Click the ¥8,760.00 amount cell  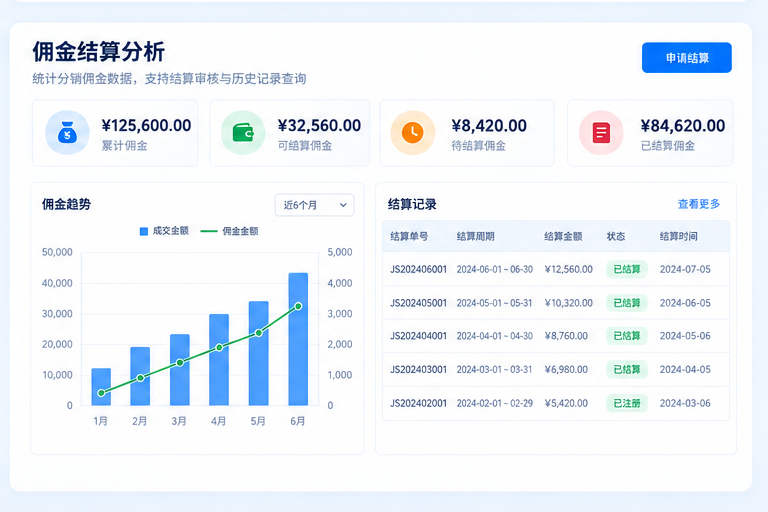[566, 336]
